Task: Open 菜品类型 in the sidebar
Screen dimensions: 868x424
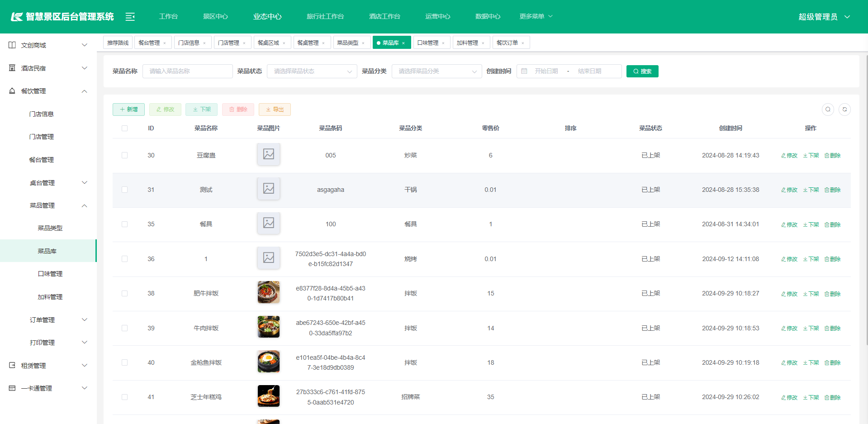Action: point(50,228)
